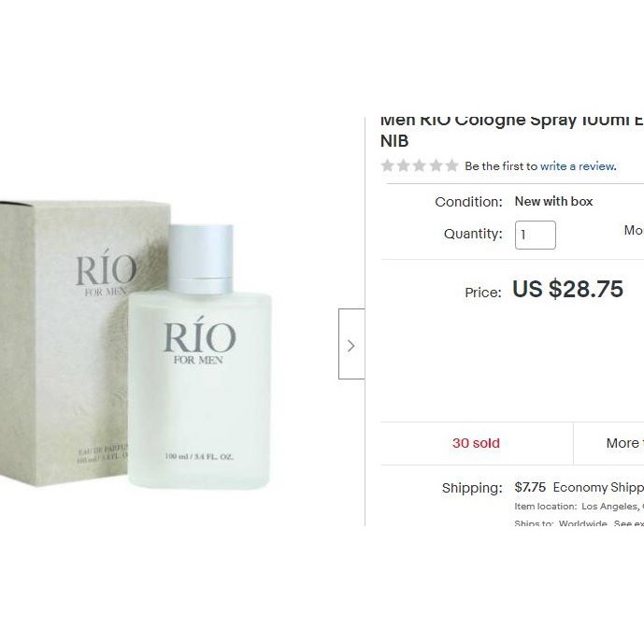Select the fourth rating star
Screen dimensions: 644x644
(436, 165)
